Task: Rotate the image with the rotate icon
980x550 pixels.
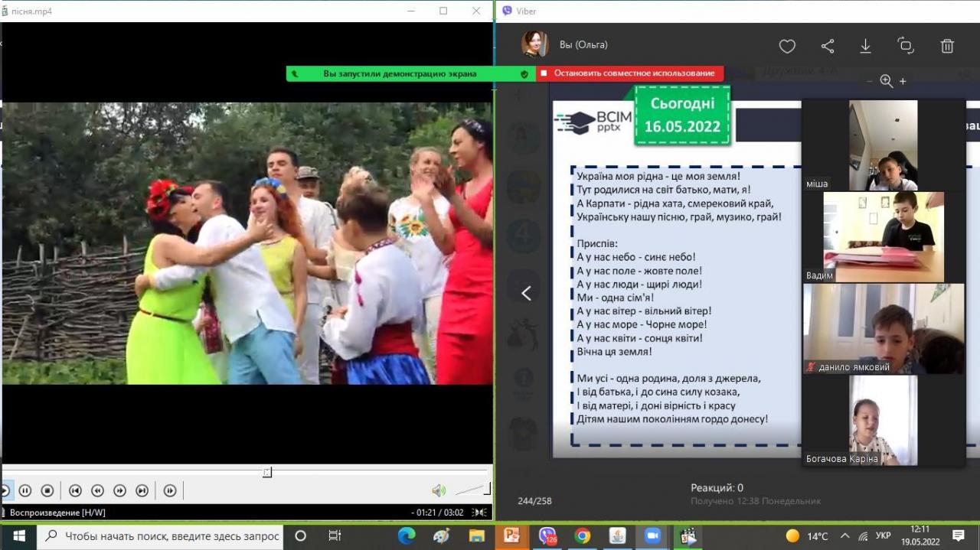Action: [906, 47]
